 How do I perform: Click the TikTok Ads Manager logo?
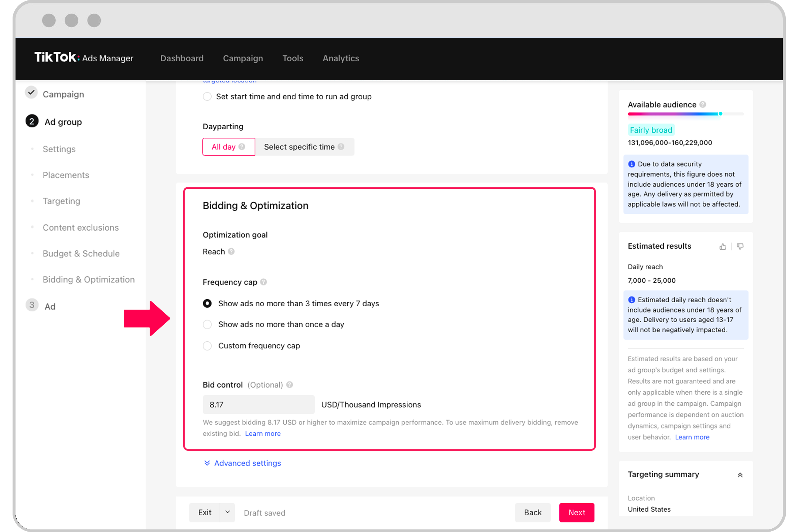click(x=83, y=58)
